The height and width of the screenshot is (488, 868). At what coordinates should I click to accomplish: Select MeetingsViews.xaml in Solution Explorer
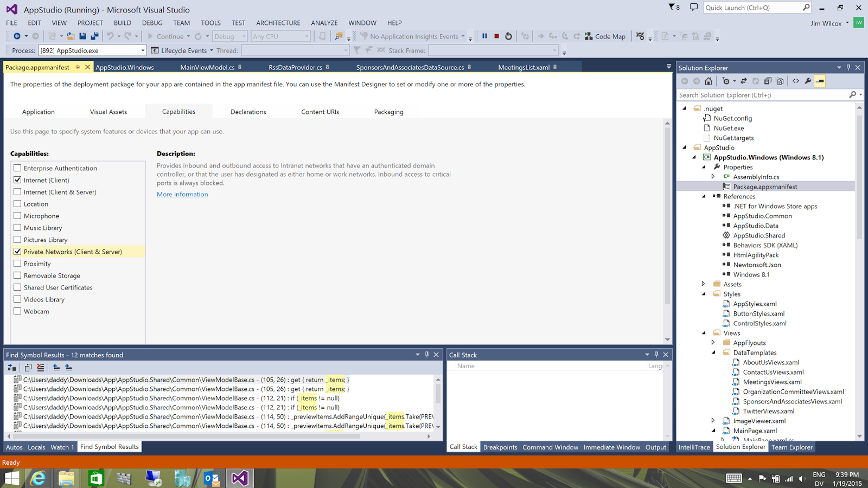click(772, 382)
